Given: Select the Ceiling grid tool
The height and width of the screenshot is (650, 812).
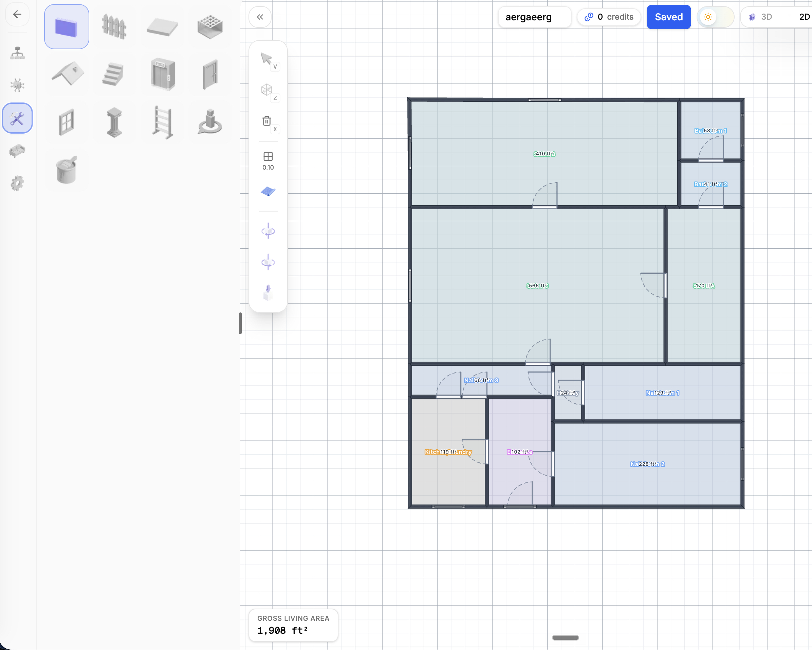Looking at the screenshot, I should (210, 27).
